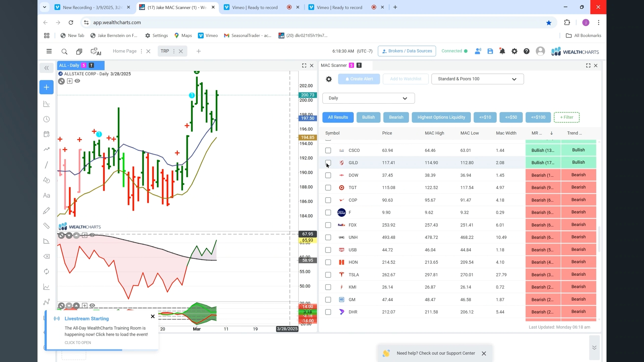Filter by Bullish results
The height and width of the screenshot is (362, 644).
pos(368,117)
